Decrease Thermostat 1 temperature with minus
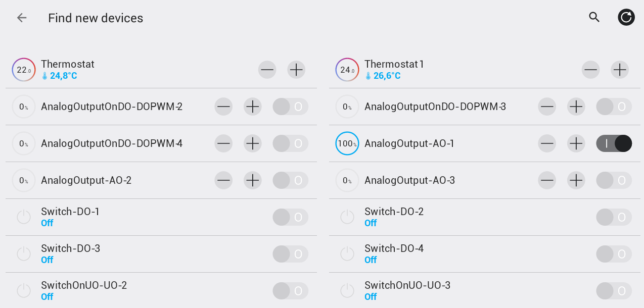This screenshot has height=308, width=644. point(590,70)
